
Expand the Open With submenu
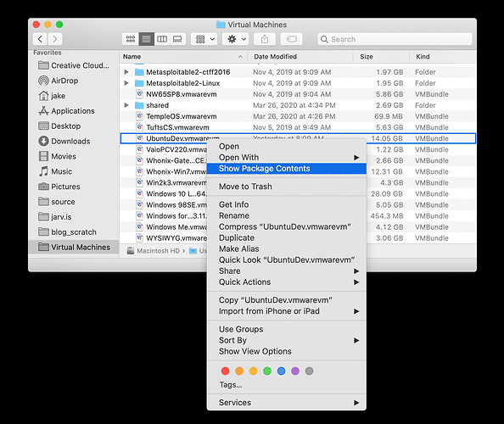pos(287,158)
